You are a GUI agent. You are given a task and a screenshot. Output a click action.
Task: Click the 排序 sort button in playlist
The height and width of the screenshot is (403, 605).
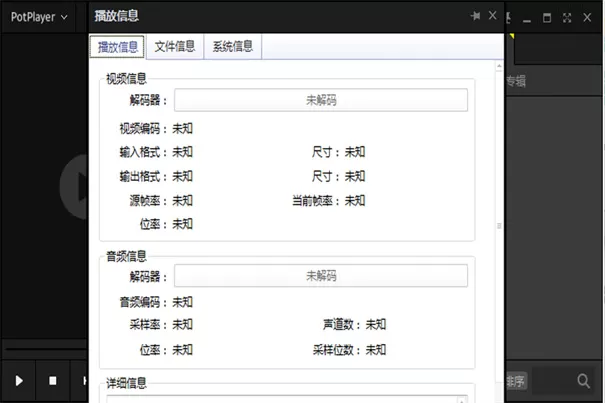[516, 381]
